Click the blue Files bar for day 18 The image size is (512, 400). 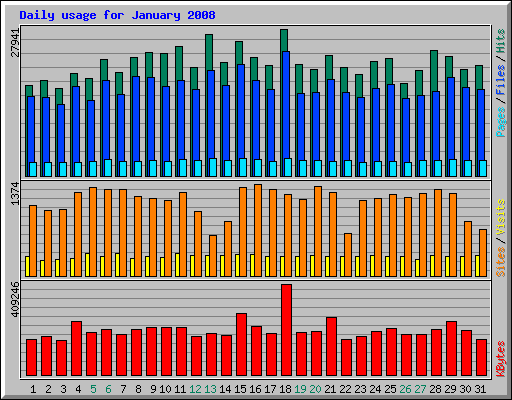tap(286, 104)
